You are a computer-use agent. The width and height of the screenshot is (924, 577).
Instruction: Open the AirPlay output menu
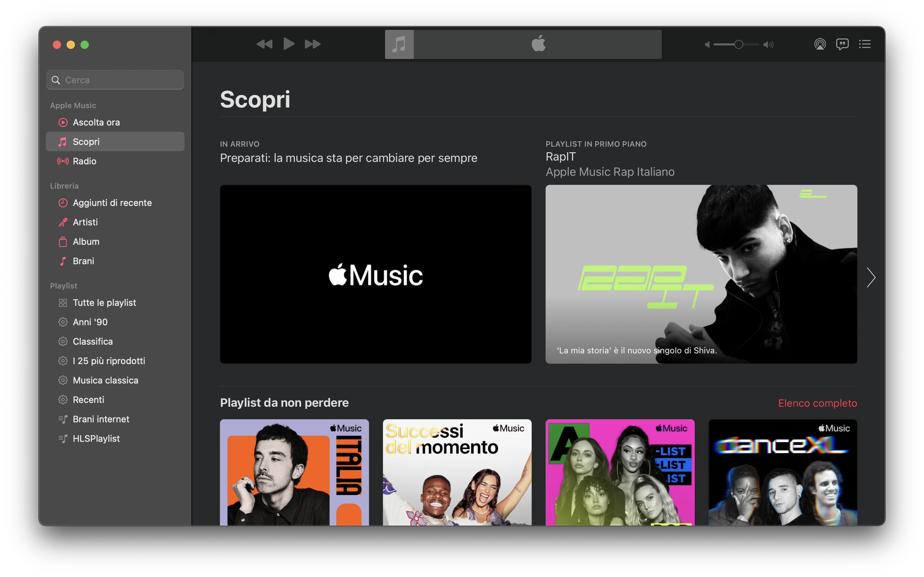click(x=820, y=44)
